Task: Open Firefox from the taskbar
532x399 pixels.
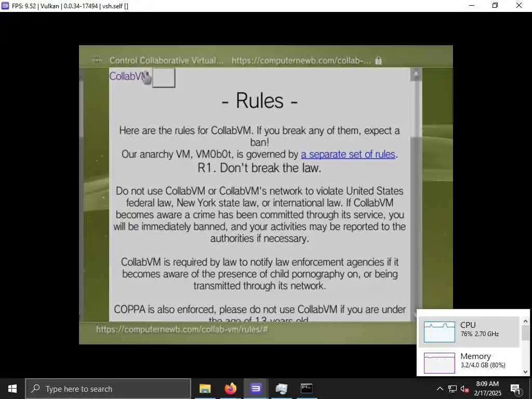Action: tap(230, 389)
